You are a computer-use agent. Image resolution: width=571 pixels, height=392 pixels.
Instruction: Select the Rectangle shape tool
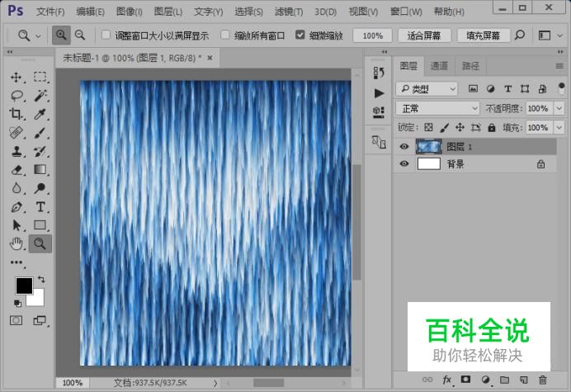[40, 225]
